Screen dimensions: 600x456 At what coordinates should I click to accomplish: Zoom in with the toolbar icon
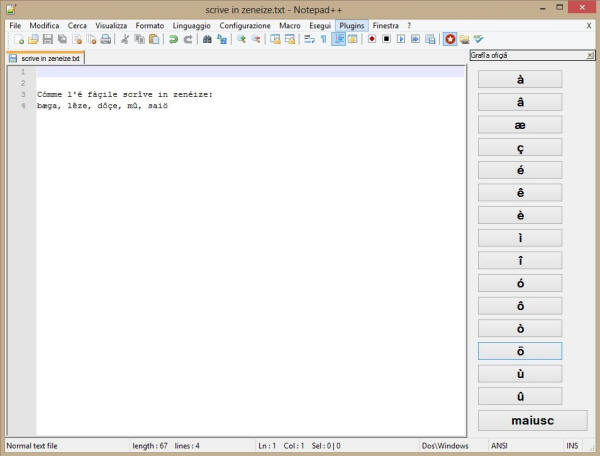coord(241,39)
